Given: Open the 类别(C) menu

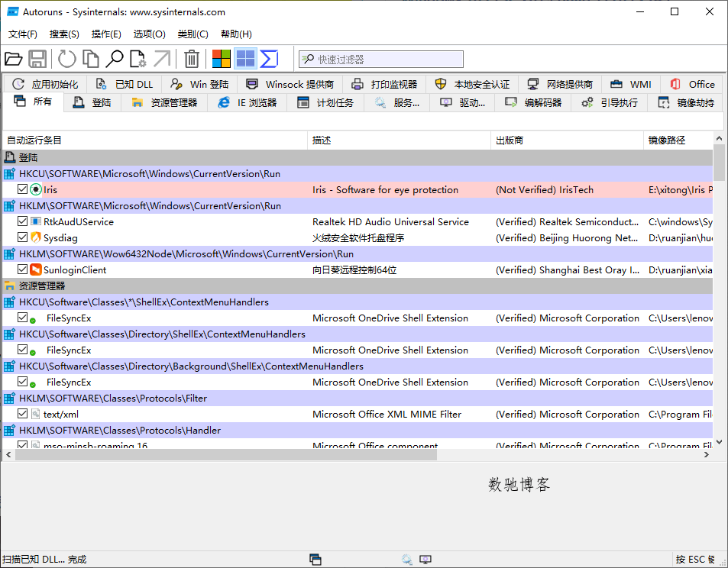Looking at the screenshot, I should [x=193, y=34].
